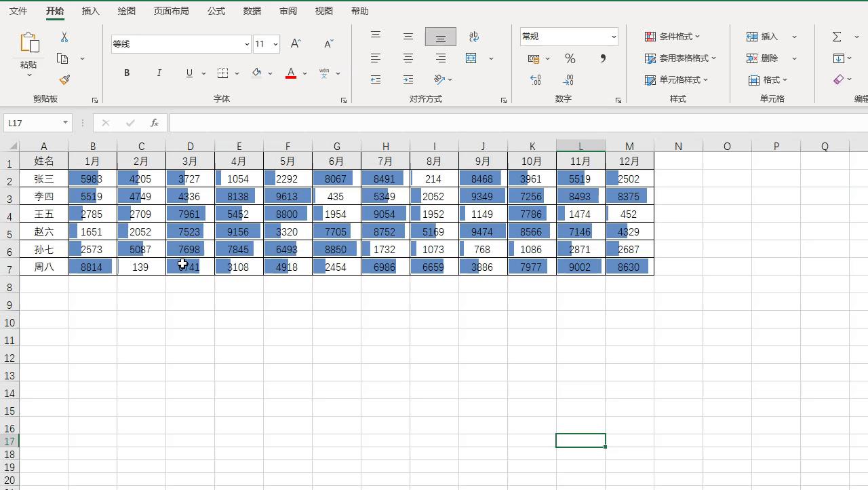The height and width of the screenshot is (490, 868).
Task: Clear formatting with the eraser icon
Action: click(x=838, y=79)
